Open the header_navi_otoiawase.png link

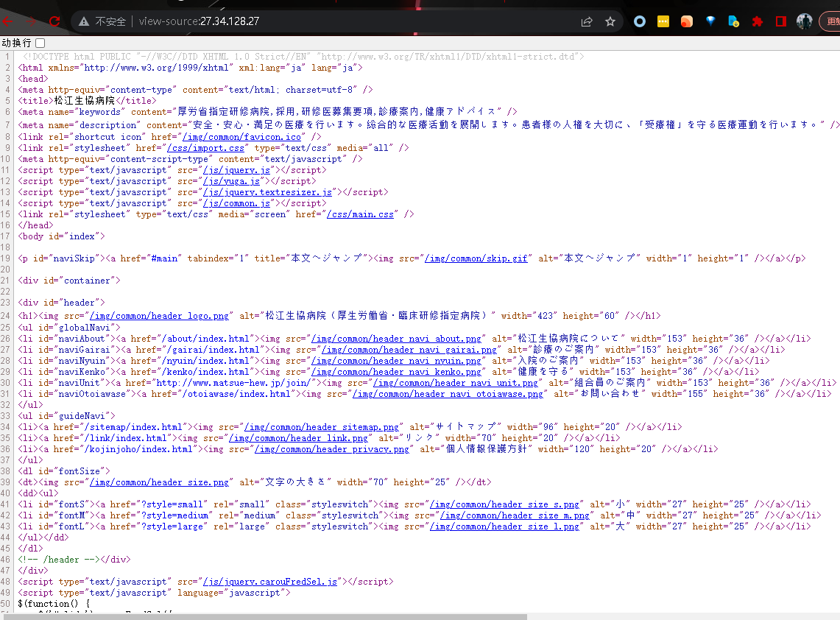click(448, 394)
